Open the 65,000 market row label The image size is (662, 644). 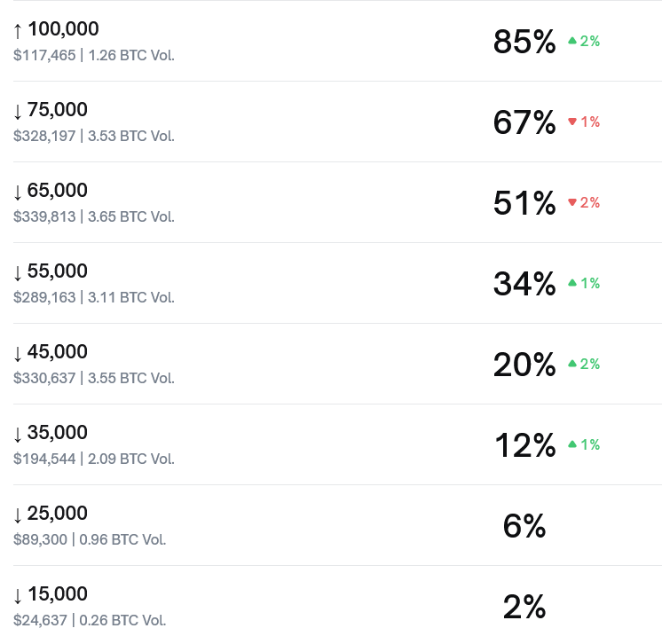(x=58, y=191)
